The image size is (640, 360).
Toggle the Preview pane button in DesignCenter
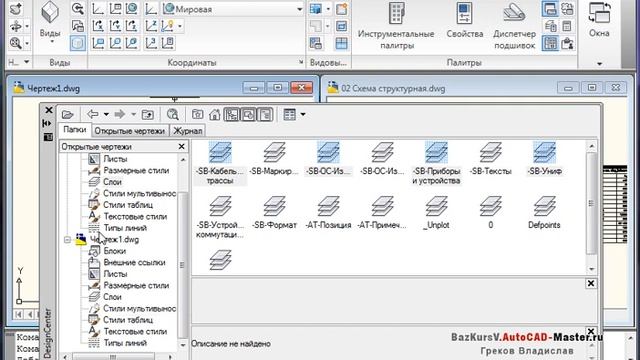point(249,115)
